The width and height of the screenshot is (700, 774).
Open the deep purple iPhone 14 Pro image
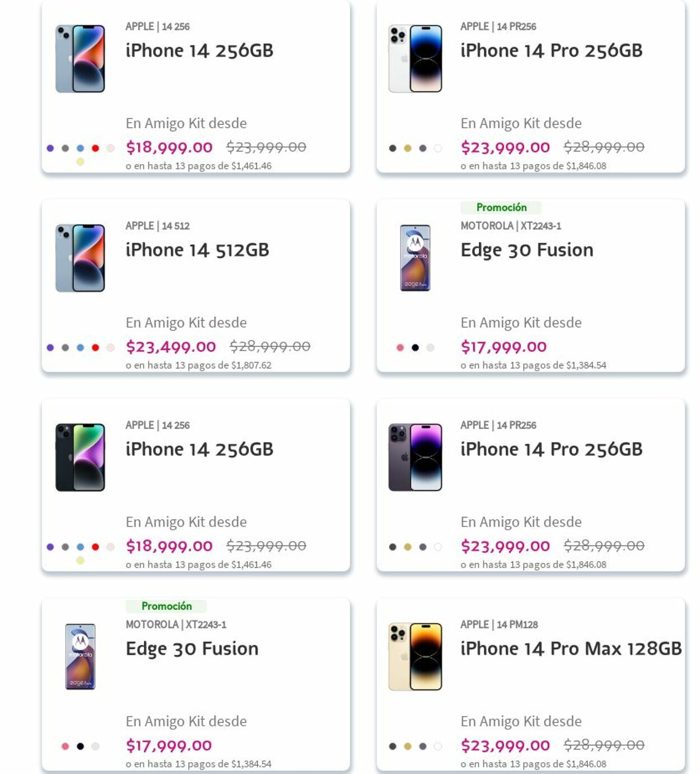(415, 458)
